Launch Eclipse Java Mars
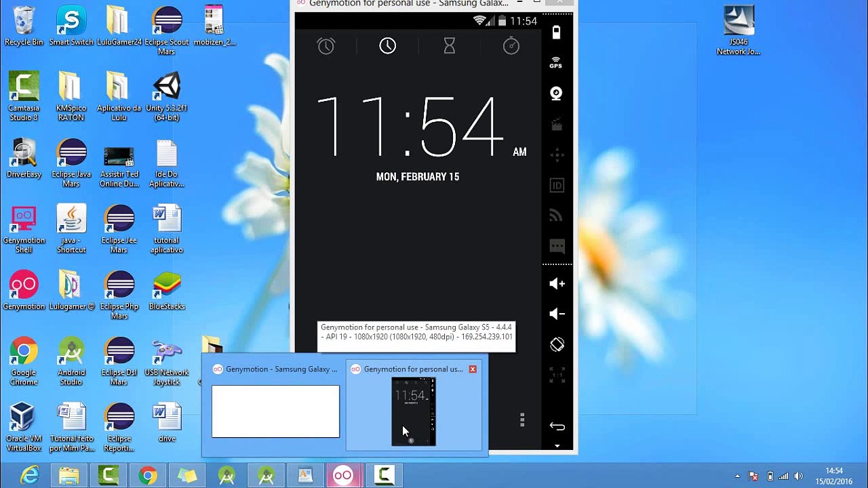 point(71,163)
